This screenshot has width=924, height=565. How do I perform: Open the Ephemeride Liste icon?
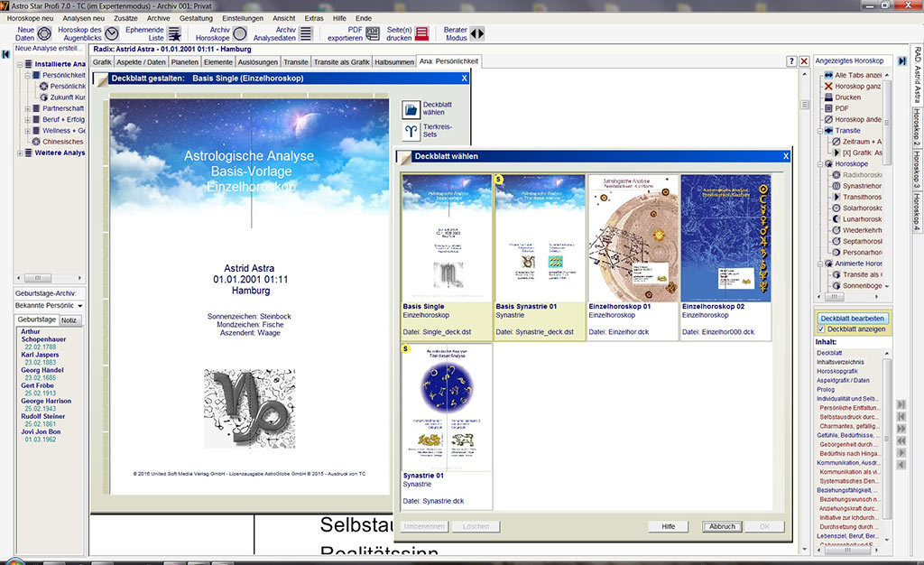174,33
